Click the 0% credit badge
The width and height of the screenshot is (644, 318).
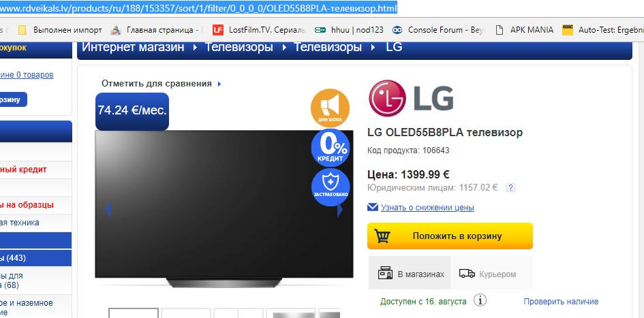pos(330,147)
